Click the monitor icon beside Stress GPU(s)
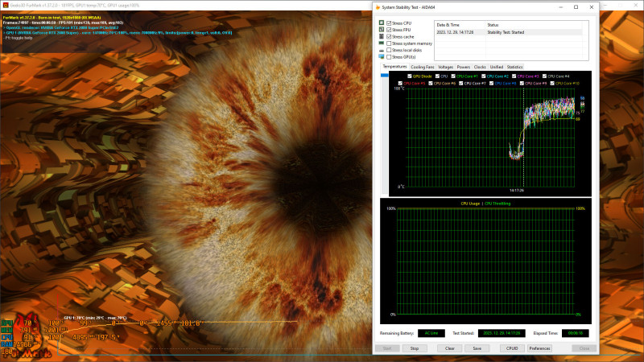644x362 pixels. [x=381, y=57]
